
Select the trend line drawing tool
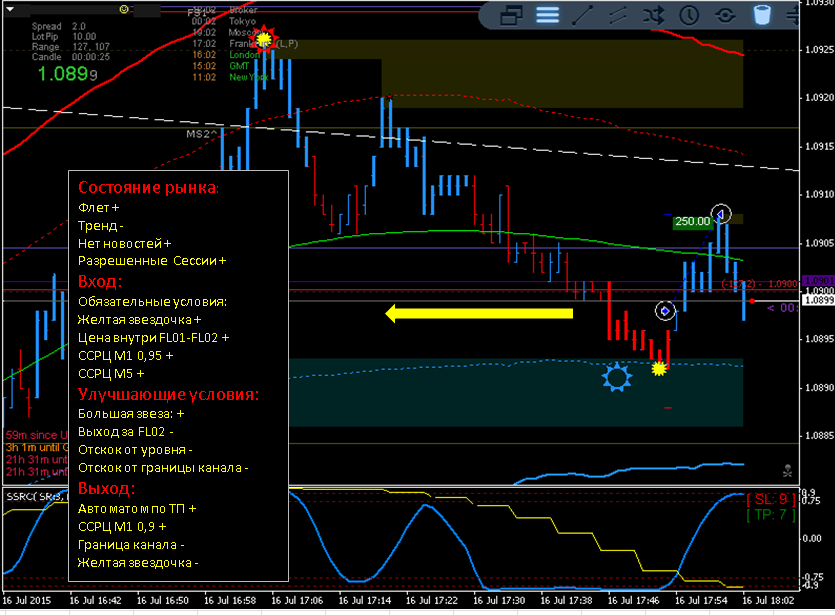coord(582,15)
